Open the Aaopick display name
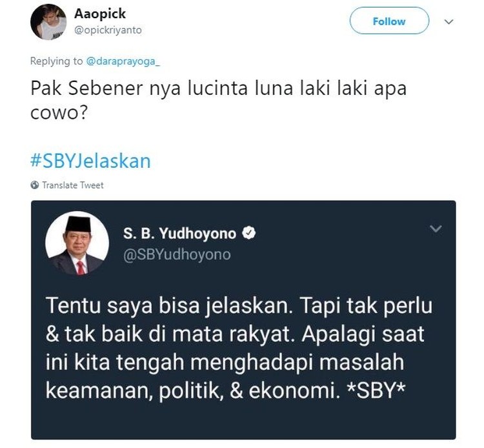Image resolution: width=484 pixels, height=448 pixels. 99,14
